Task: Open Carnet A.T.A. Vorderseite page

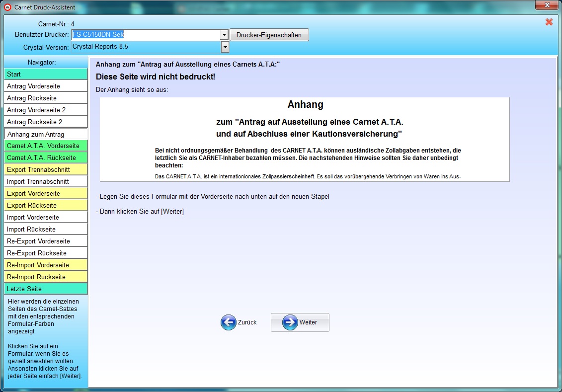Action: coord(46,146)
